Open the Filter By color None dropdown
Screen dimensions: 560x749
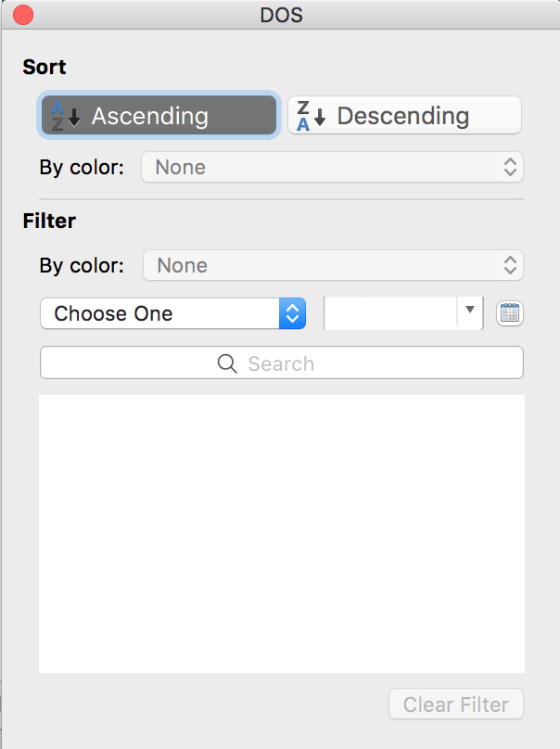333,265
